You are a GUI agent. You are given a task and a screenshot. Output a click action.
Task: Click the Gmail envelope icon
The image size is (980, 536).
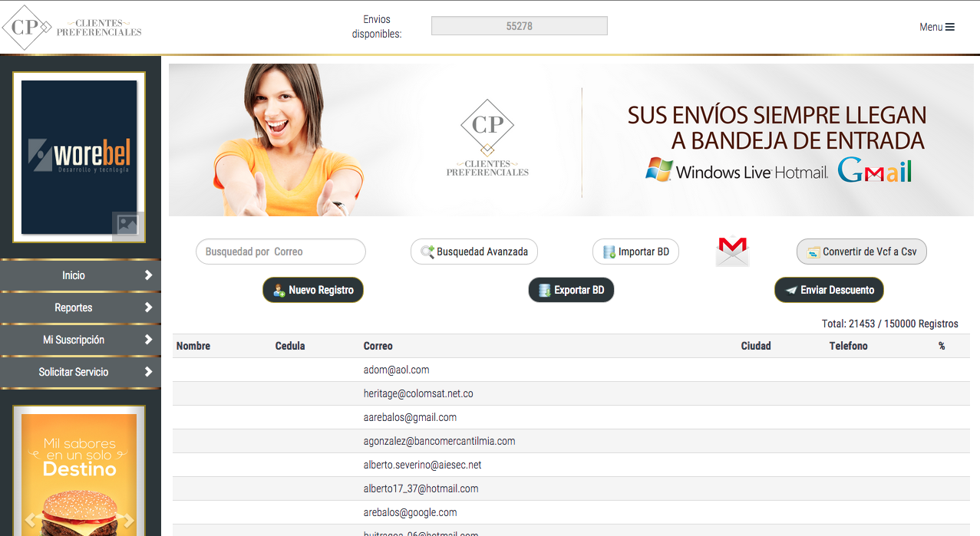click(x=732, y=252)
